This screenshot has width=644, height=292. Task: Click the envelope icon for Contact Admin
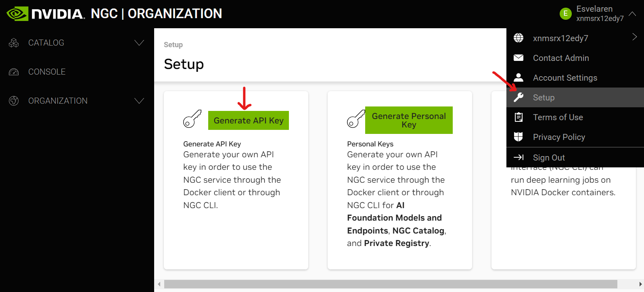click(x=519, y=58)
